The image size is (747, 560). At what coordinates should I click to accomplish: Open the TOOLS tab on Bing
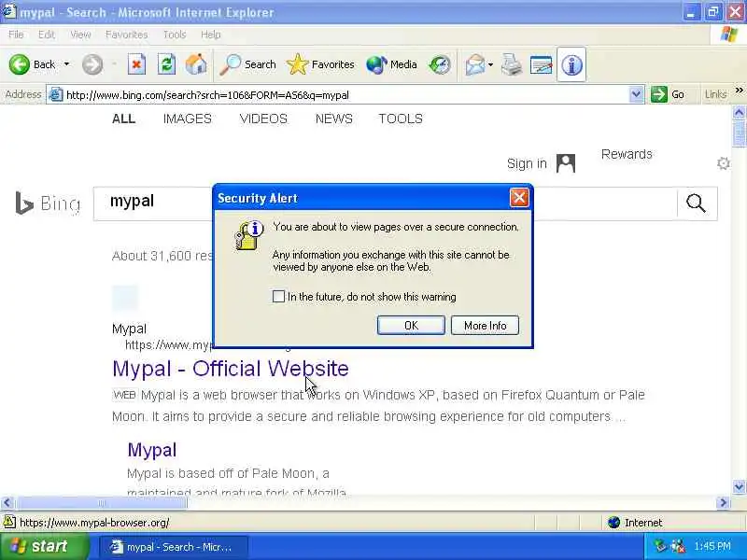[401, 119]
